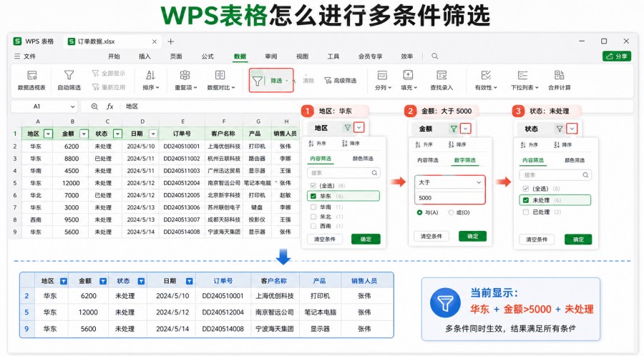Check the 华北 checkbox in 地区 filter

(x=313, y=217)
